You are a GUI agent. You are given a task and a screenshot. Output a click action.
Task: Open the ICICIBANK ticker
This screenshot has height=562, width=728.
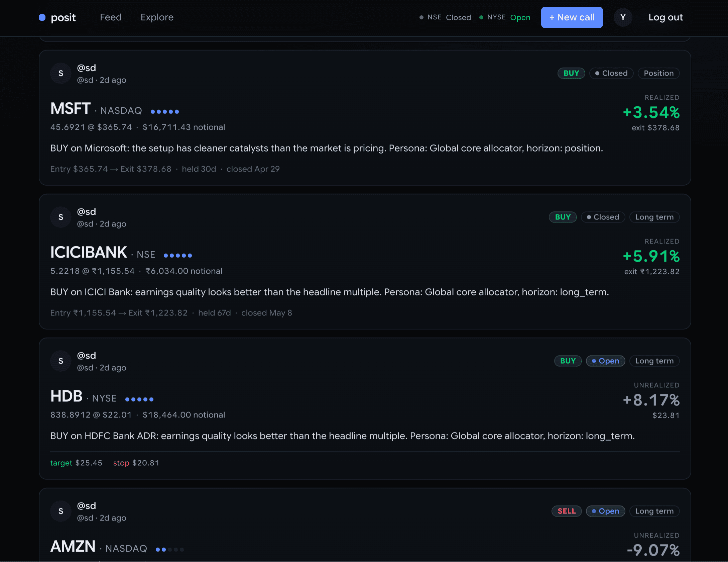[x=89, y=252]
